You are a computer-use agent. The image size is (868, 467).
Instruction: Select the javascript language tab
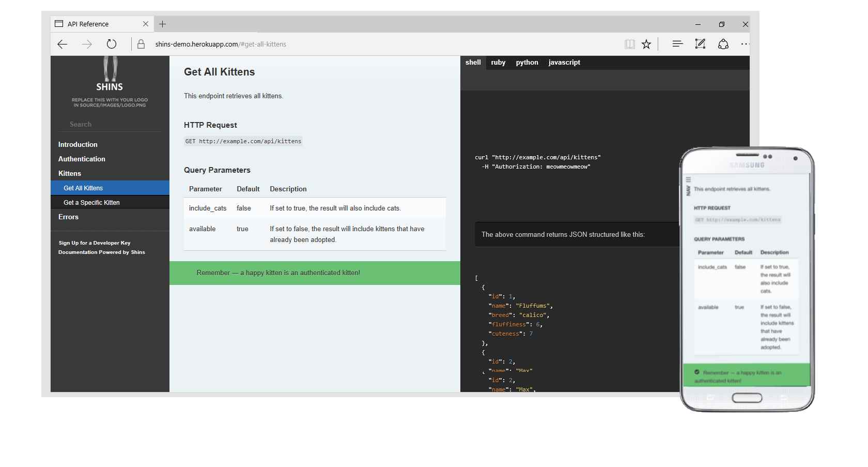tap(564, 63)
